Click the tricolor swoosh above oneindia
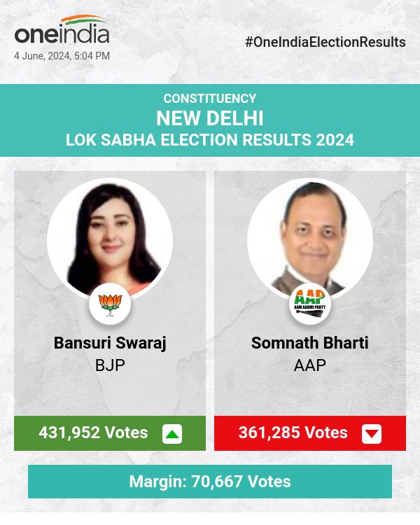 pyautogui.click(x=84, y=20)
